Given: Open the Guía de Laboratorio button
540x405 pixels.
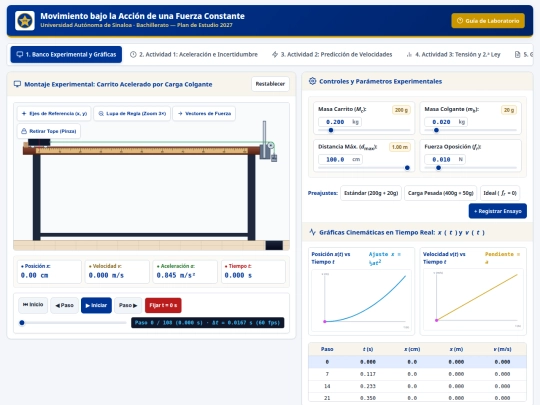Looking at the screenshot, I should pos(488,21).
